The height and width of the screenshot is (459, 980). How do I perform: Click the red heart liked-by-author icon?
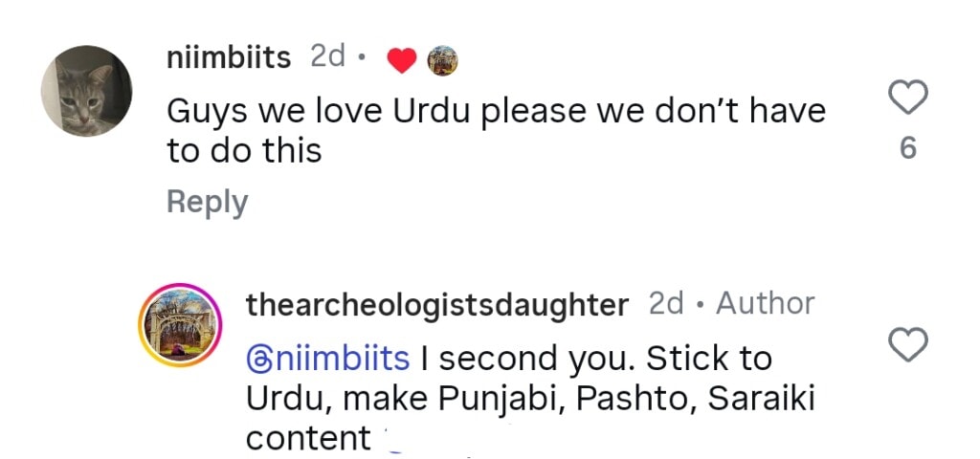[402, 60]
